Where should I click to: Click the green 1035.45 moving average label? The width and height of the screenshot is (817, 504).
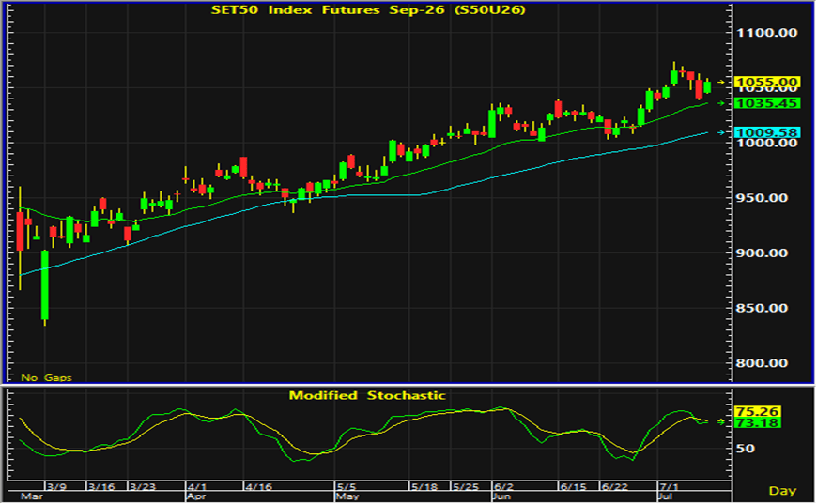(x=766, y=103)
